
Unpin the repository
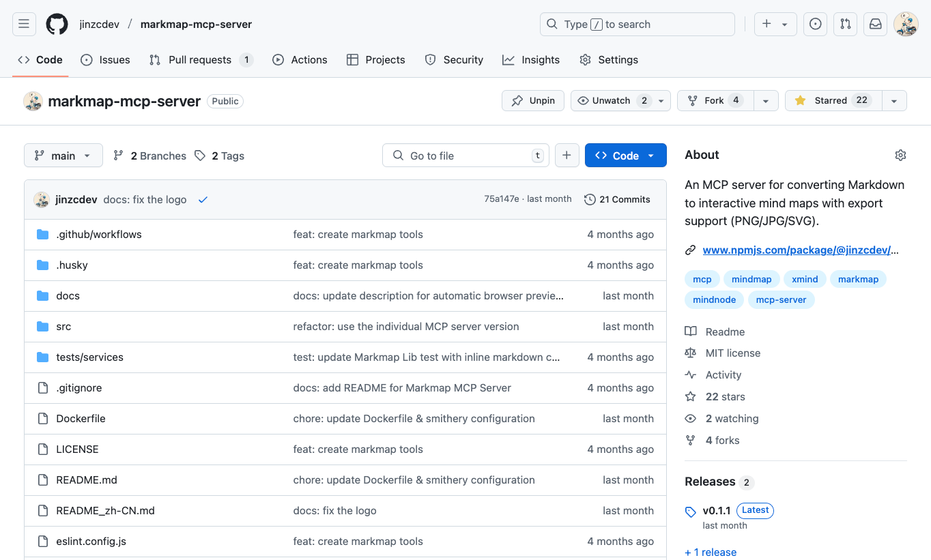pyautogui.click(x=532, y=100)
